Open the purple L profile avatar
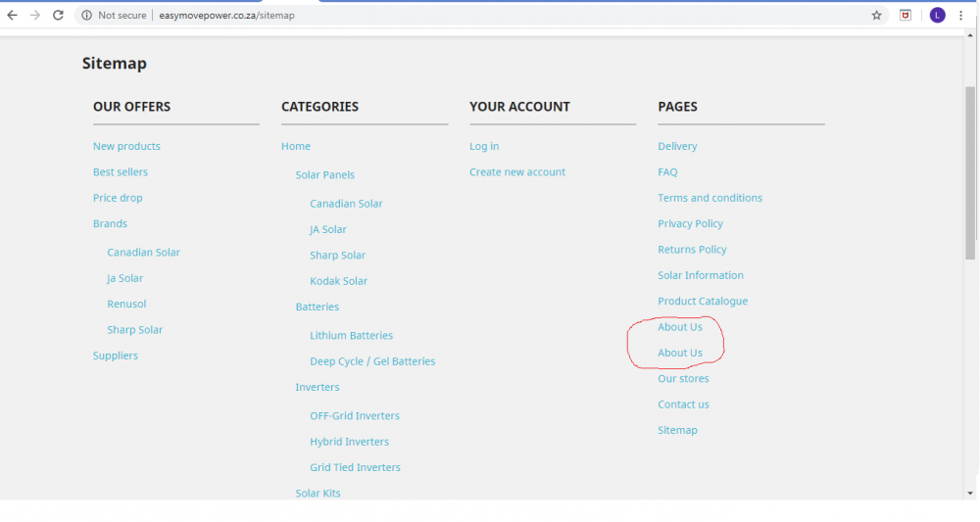 (x=937, y=15)
